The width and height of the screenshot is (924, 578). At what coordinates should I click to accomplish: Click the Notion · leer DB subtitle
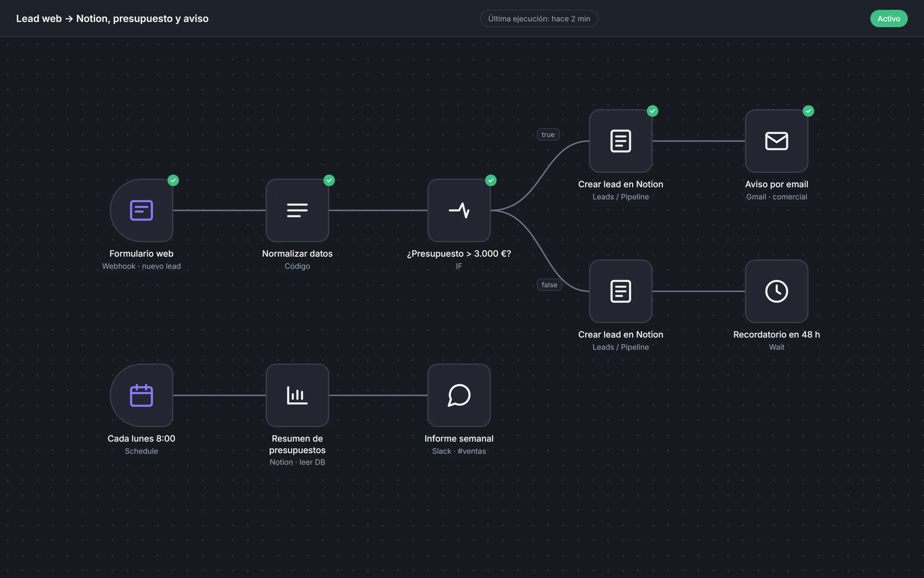pos(297,462)
